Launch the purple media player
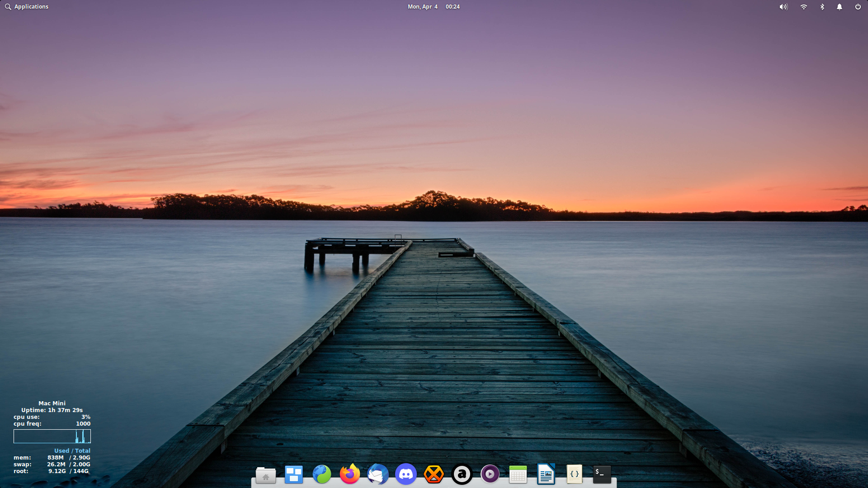The width and height of the screenshot is (868, 488). (490, 474)
